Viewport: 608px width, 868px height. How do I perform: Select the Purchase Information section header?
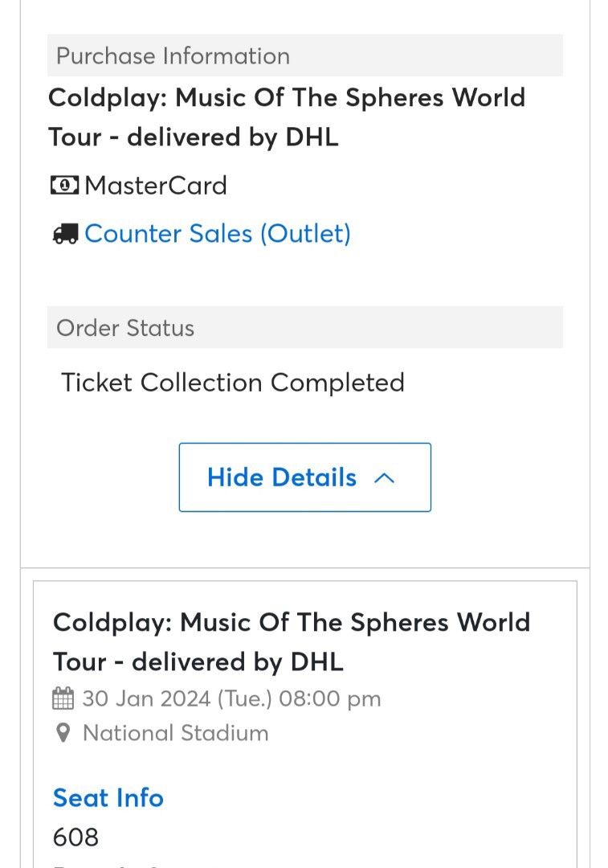[x=173, y=55]
